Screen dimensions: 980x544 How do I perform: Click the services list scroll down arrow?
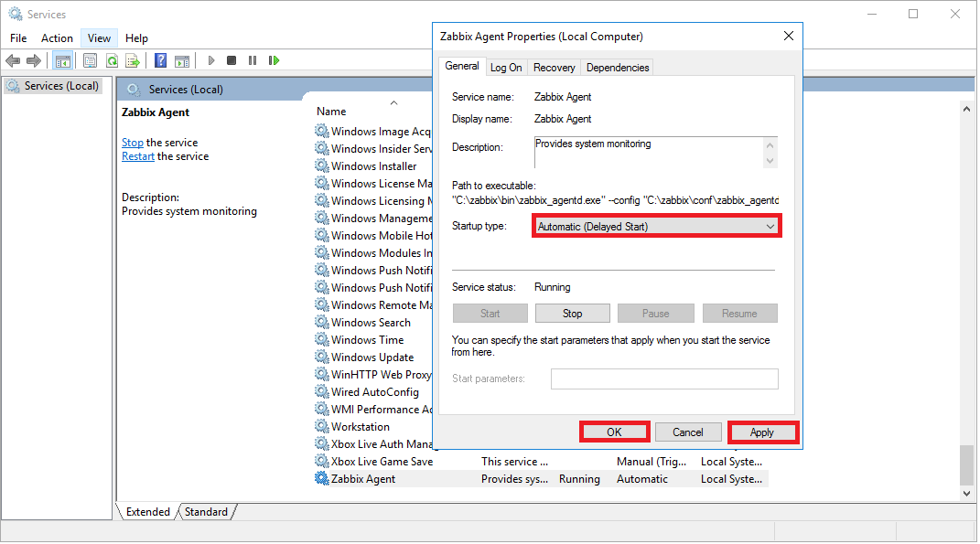point(966,494)
